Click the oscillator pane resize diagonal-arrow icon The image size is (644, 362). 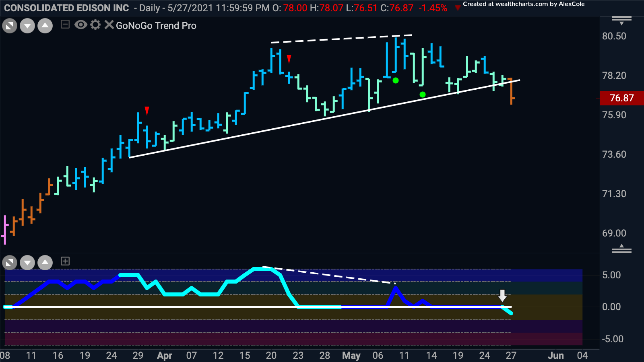coord(10,263)
